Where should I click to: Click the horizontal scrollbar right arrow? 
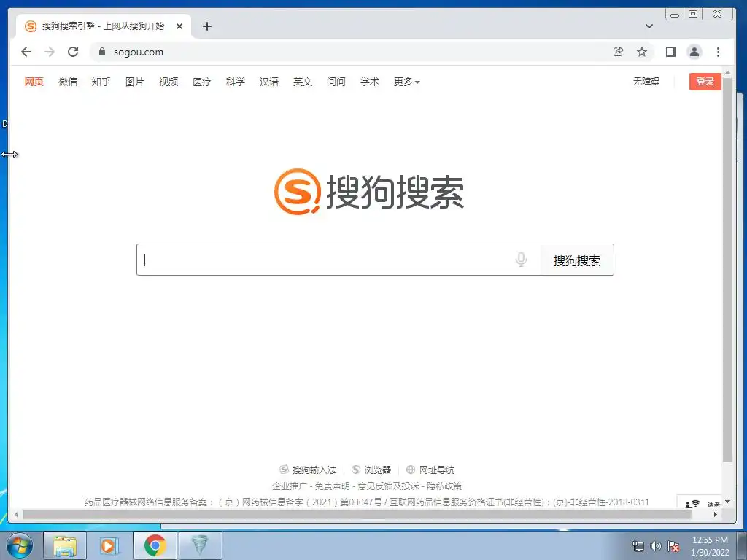pyautogui.click(x=715, y=514)
